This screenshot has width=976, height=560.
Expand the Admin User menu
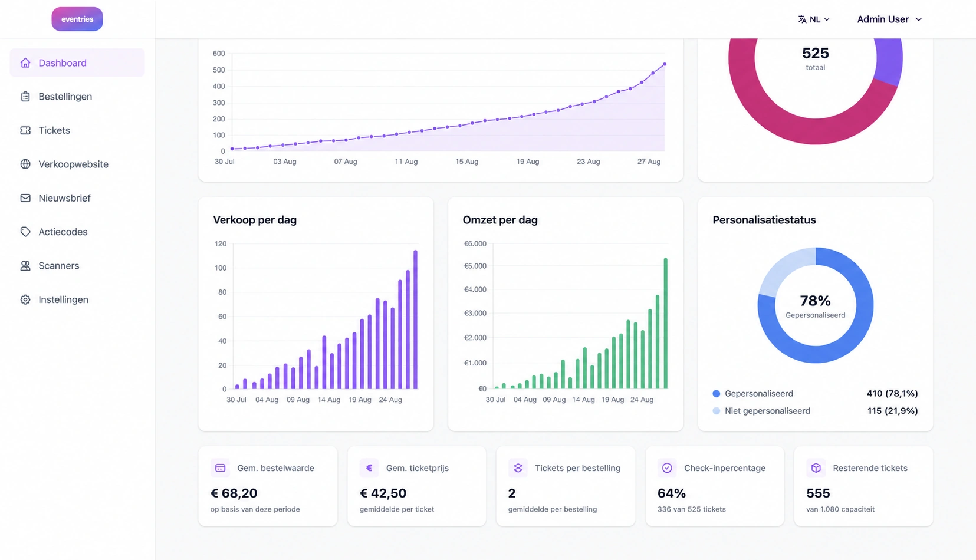(x=889, y=19)
